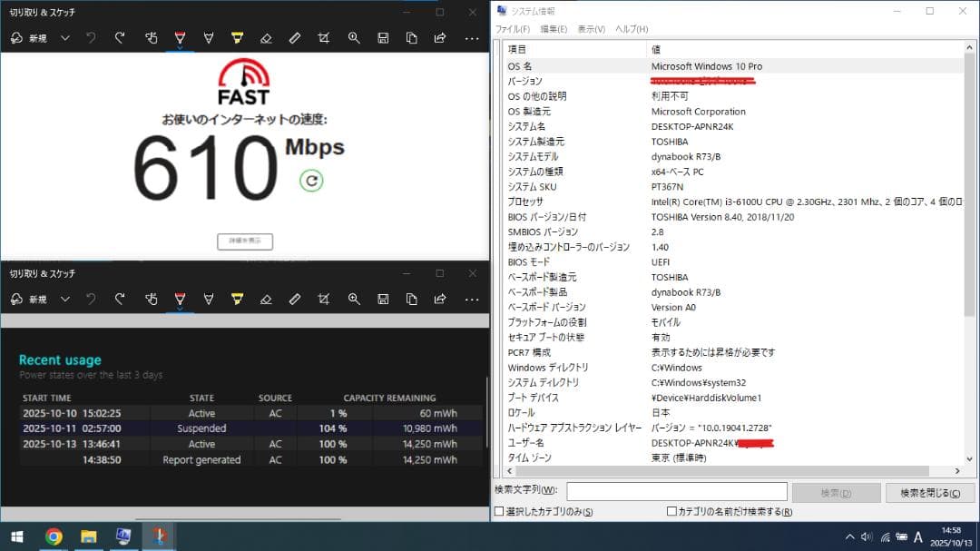Select Touch Writing tool in upper Snip & Sketch
Viewport: 980px width, 551px height.
point(152,38)
